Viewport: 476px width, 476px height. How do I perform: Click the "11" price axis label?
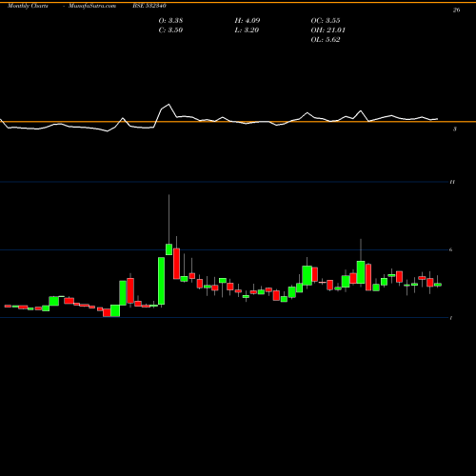452,182
